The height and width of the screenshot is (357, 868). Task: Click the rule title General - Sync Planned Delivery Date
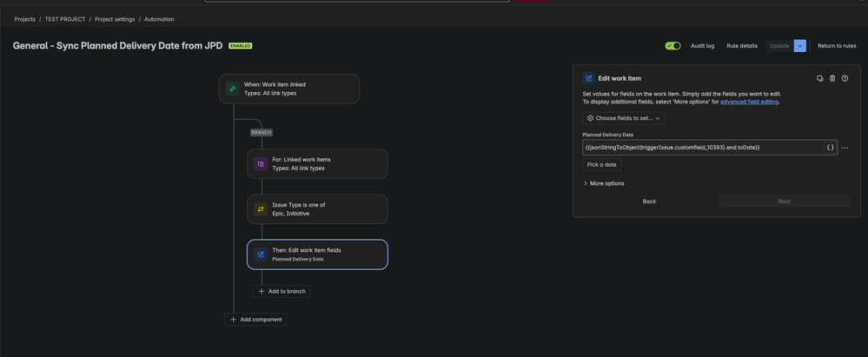click(118, 46)
